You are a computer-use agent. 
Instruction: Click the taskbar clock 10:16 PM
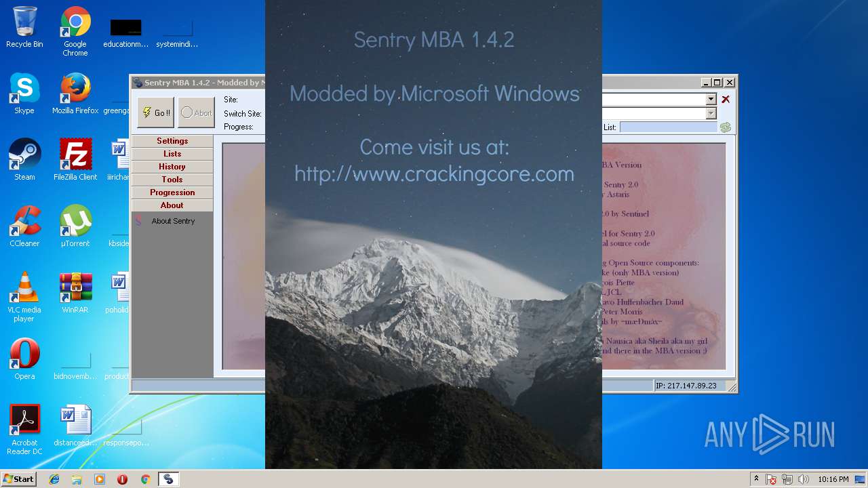tap(833, 479)
